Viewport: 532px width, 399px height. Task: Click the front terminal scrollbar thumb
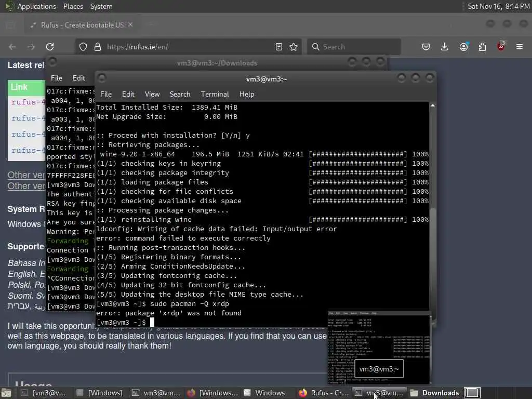pos(433,264)
